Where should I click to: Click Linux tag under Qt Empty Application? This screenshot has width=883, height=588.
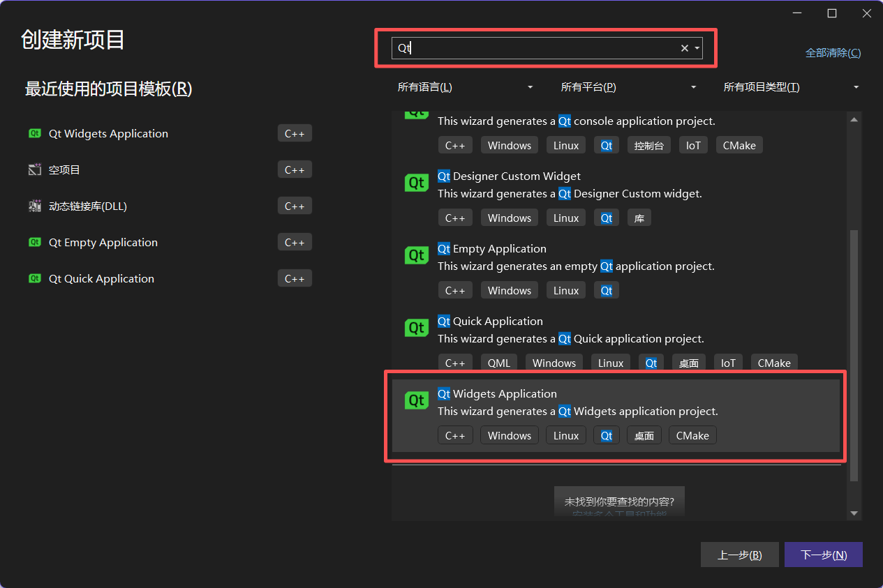(566, 290)
